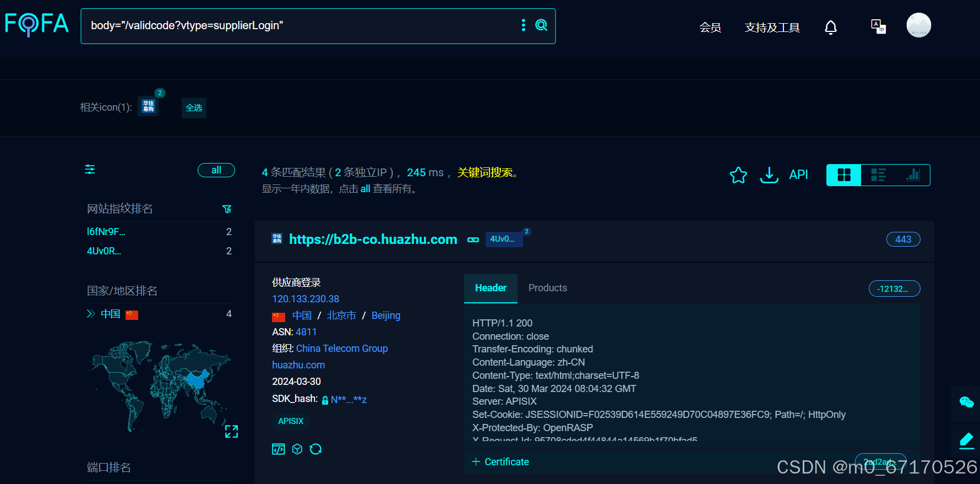
Task: Switch to the Products tab
Action: click(x=548, y=288)
